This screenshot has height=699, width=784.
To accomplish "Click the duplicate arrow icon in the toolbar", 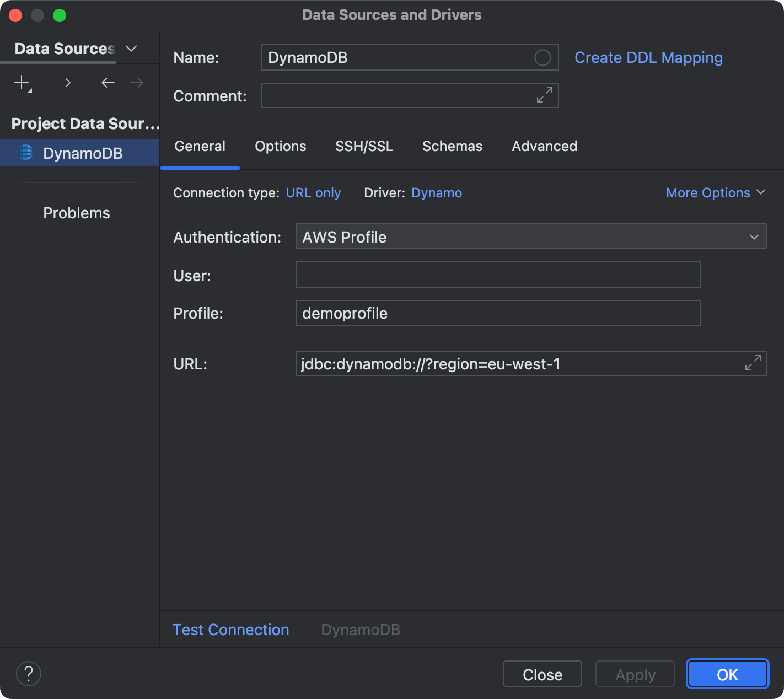I will coord(67,83).
